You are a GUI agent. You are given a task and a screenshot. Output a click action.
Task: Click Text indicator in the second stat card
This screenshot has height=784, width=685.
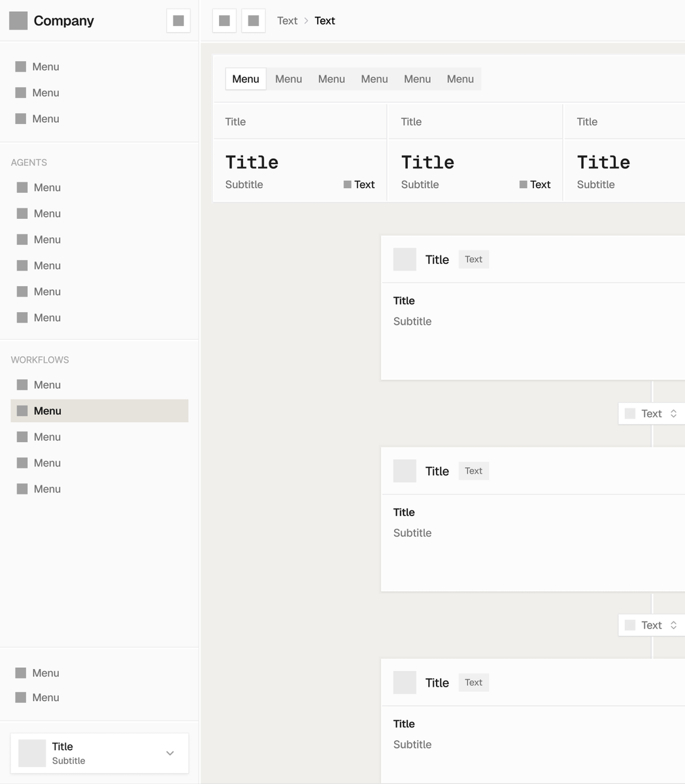(535, 185)
